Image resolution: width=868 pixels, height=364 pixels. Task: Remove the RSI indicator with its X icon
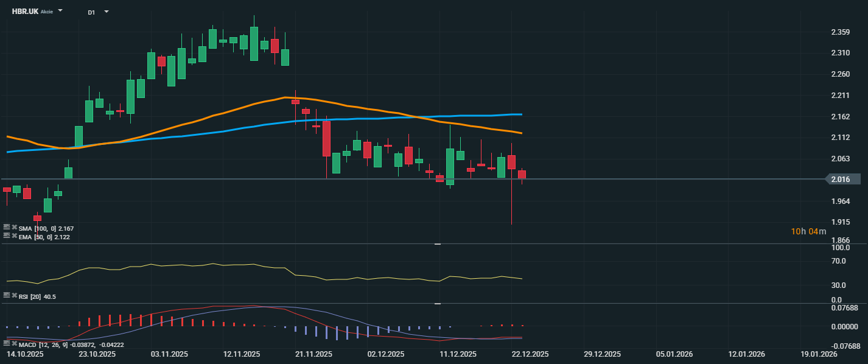coord(14,296)
